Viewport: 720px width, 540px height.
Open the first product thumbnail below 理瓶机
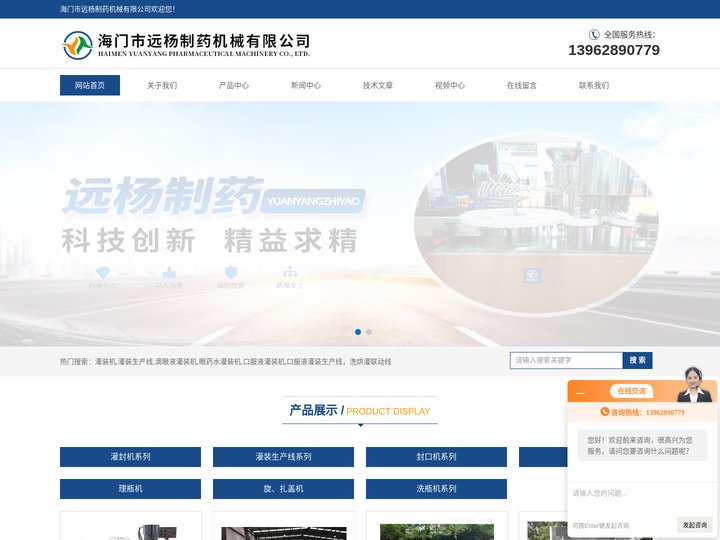pos(130,526)
